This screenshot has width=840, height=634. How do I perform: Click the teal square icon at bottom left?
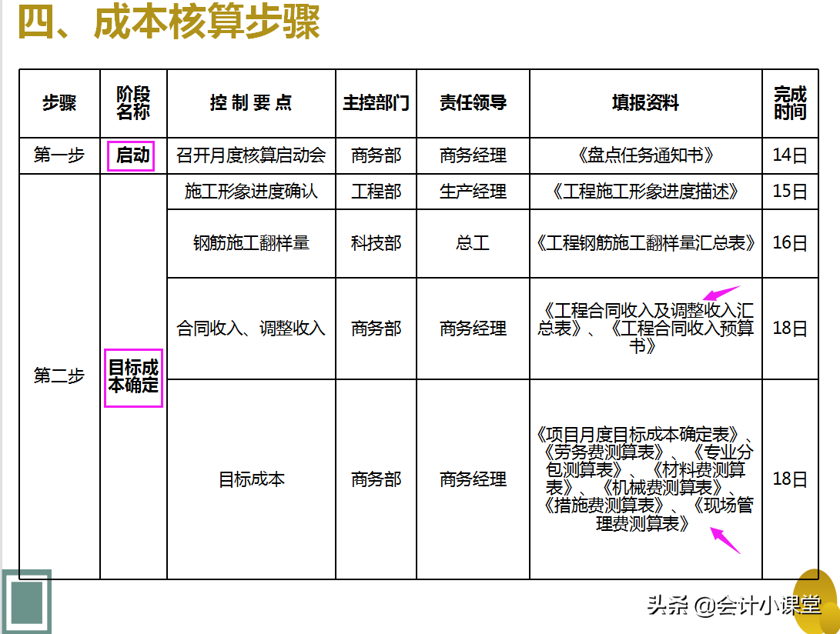pyautogui.click(x=26, y=600)
